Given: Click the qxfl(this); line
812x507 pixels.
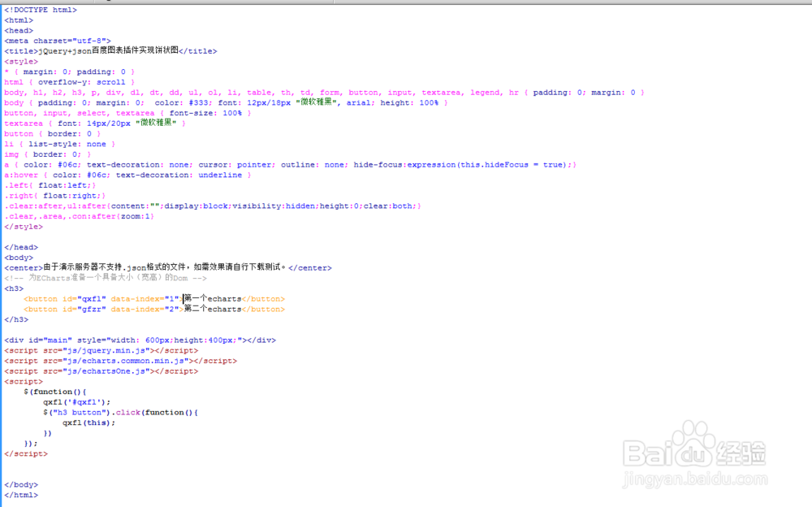Looking at the screenshot, I should pos(89,423).
